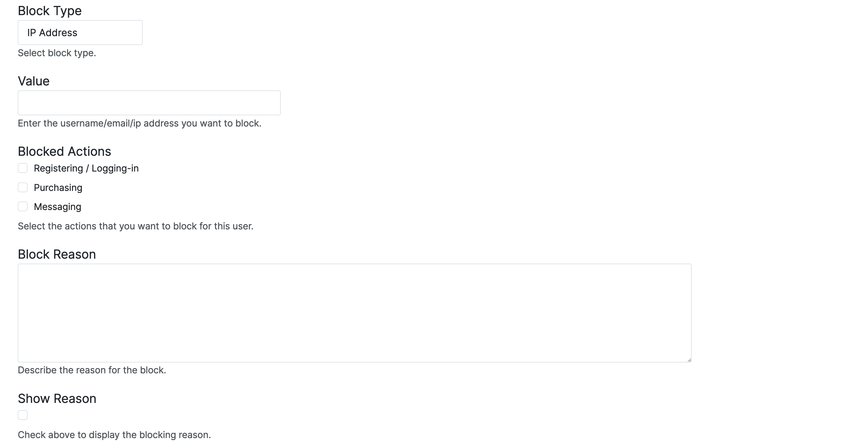The width and height of the screenshot is (868, 444).
Task: Focus the Block Reason text area
Action: pyautogui.click(x=354, y=313)
